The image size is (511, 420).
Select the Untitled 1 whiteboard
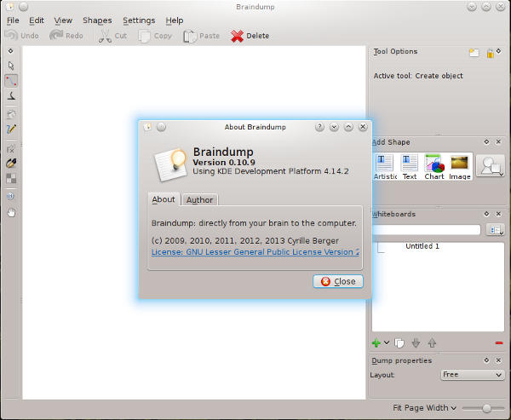422,246
